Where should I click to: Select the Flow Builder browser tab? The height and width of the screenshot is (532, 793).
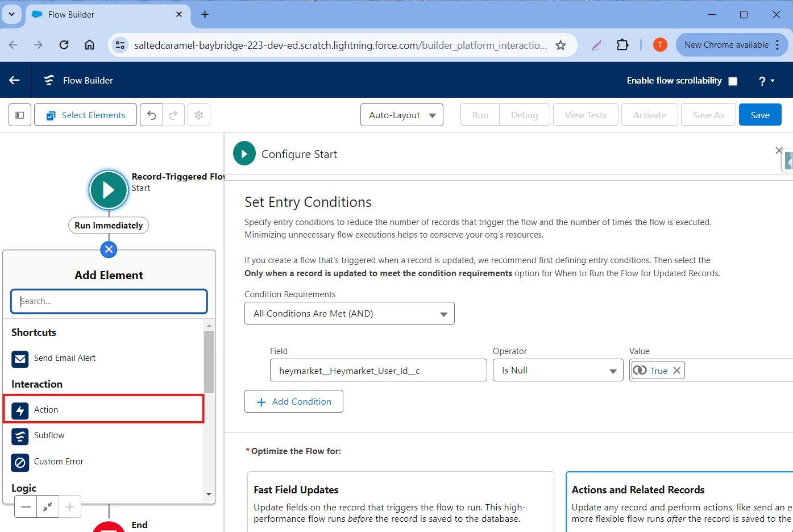pyautogui.click(x=108, y=14)
